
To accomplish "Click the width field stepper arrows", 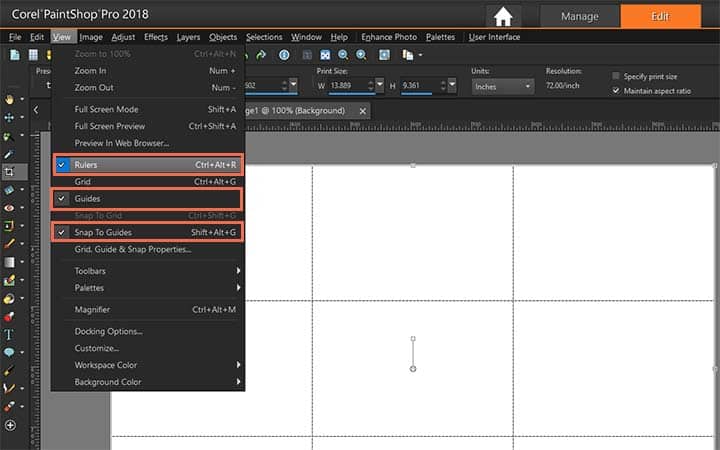I will (x=371, y=85).
